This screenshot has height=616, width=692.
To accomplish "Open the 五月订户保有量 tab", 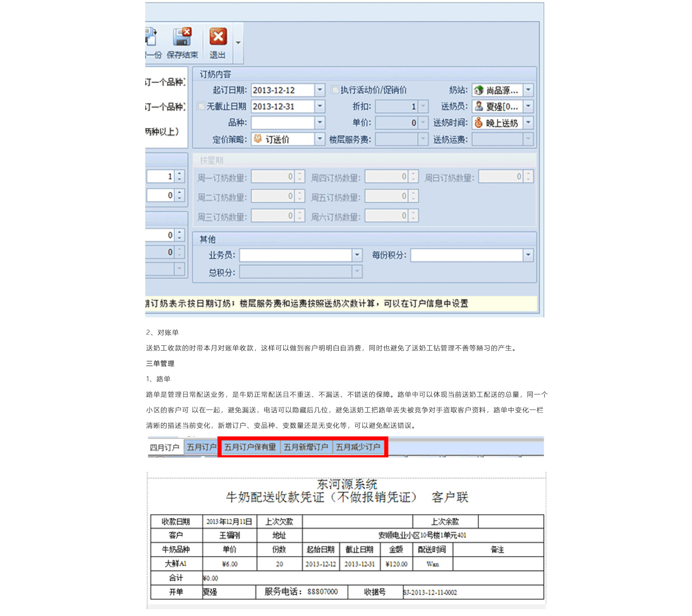I will pyautogui.click(x=250, y=447).
